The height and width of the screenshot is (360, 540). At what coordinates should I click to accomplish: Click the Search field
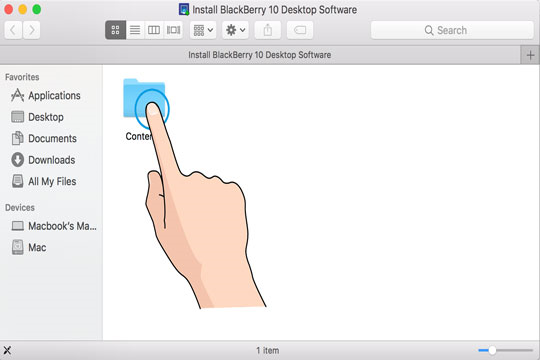[x=452, y=30]
